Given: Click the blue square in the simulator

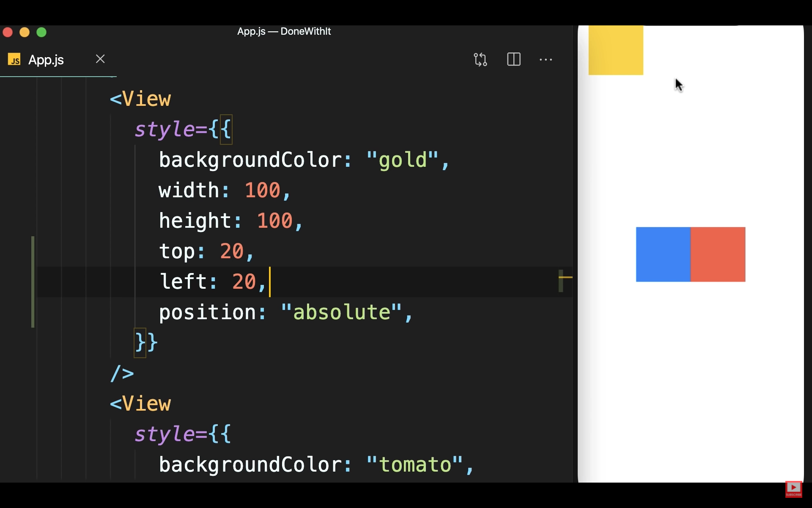Looking at the screenshot, I should tap(663, 254).
